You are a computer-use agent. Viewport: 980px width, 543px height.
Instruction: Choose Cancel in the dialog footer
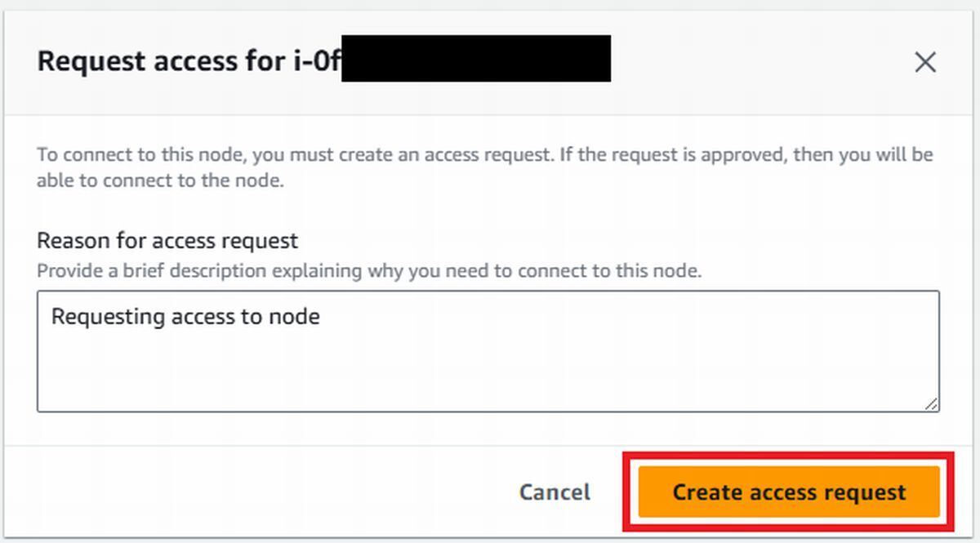(555, 492)
